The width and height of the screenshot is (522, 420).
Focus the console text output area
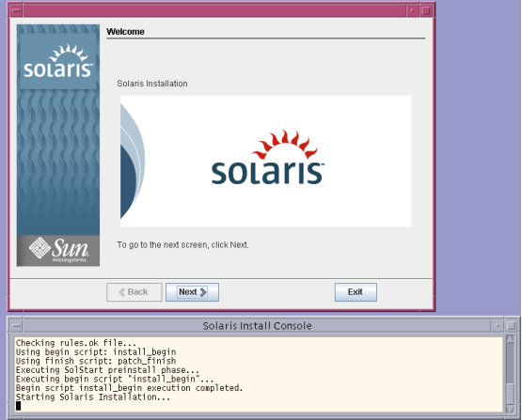pyautogui.click(x=259, y=375)
